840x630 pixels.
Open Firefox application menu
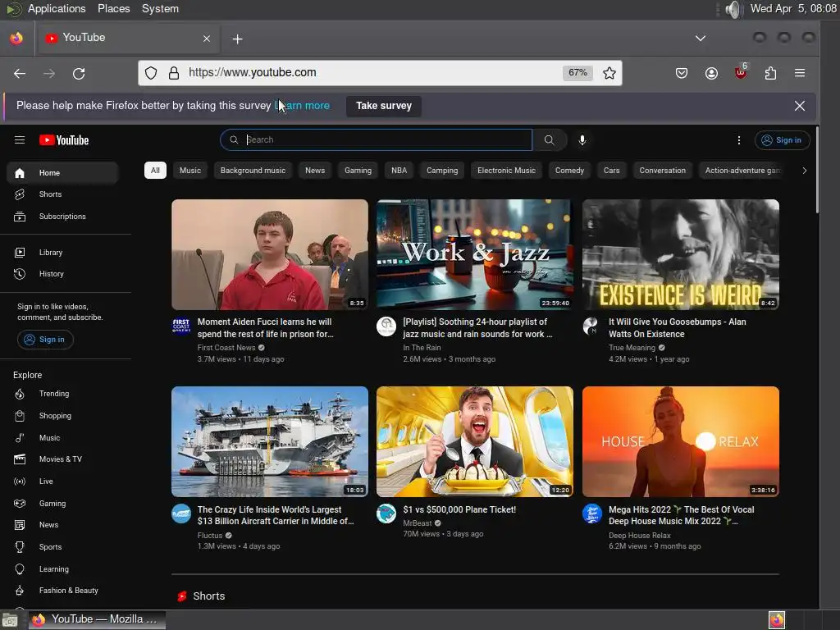800,73
